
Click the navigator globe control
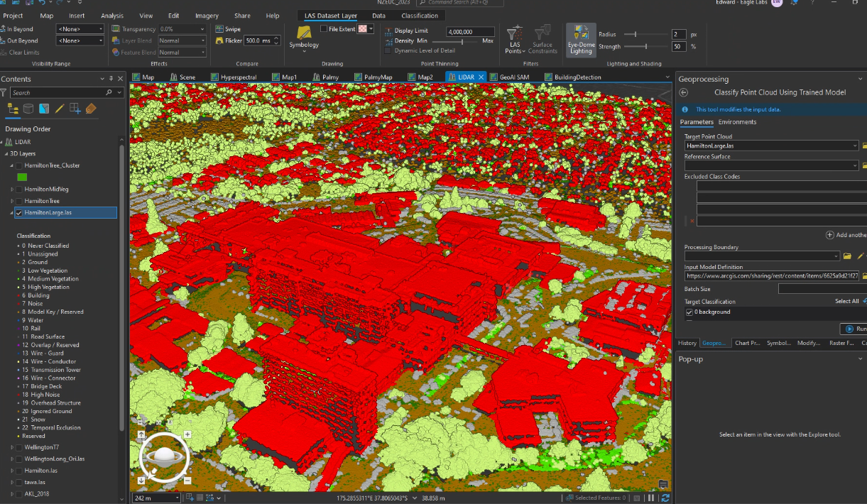click(x=164, y=456)
